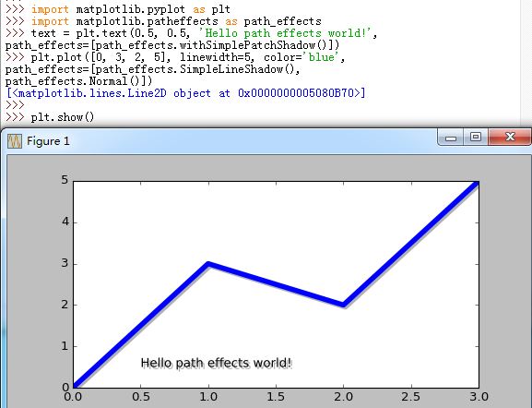532x408 pixels.
Task: Click the 'Hello path effects world!' plot text
Action: (216, 363)
